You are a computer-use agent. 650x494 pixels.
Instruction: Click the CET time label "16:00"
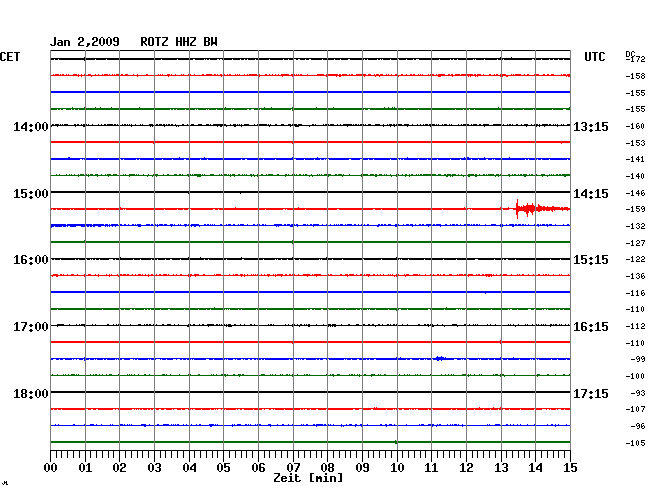pyautogui.click(x=31, y=260)
